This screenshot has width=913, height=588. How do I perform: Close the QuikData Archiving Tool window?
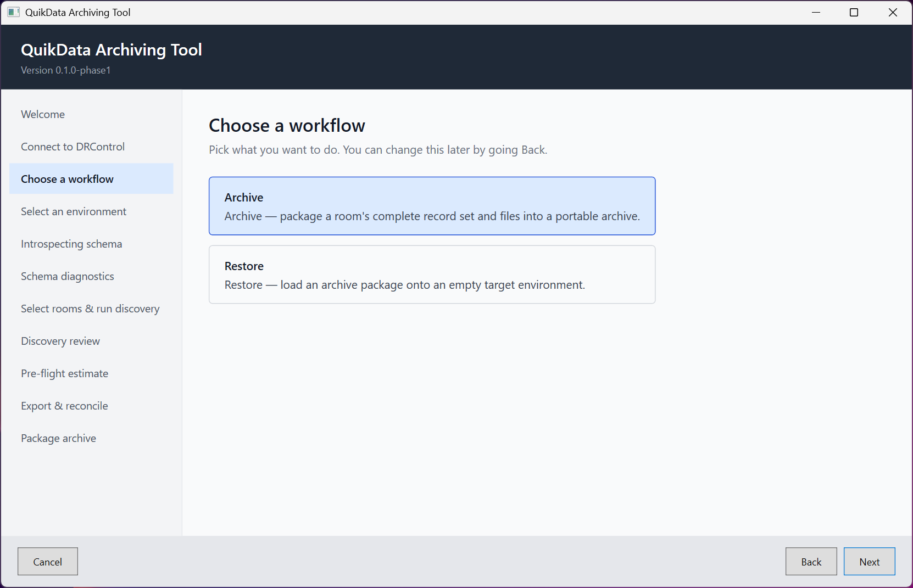click(893, 12)
